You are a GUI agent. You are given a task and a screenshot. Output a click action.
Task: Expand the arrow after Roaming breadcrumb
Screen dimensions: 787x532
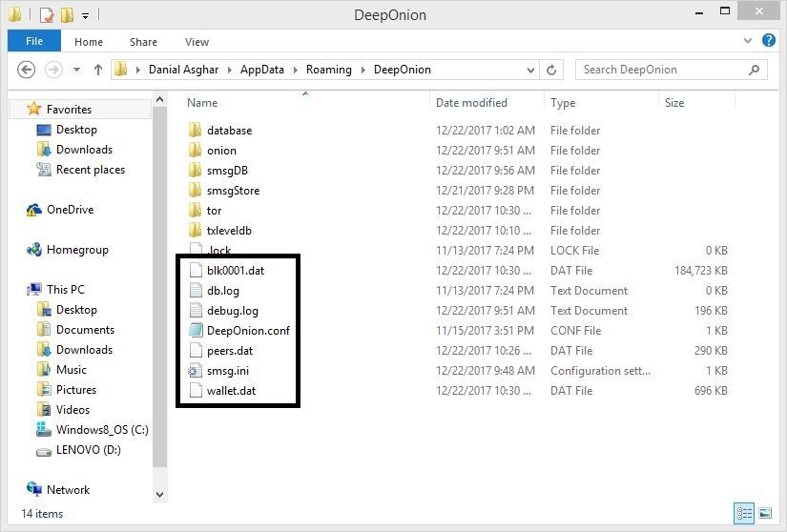point(362,70)
